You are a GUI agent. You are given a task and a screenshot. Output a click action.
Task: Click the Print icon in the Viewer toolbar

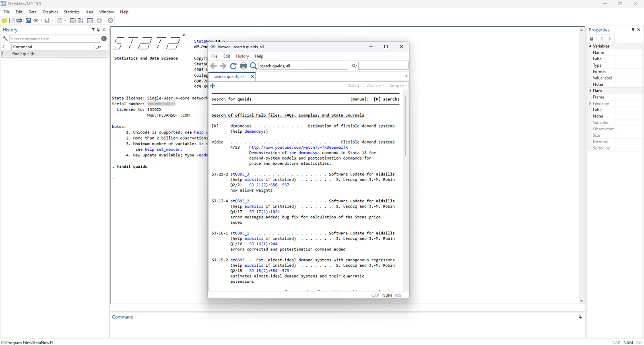pos(244,66)
